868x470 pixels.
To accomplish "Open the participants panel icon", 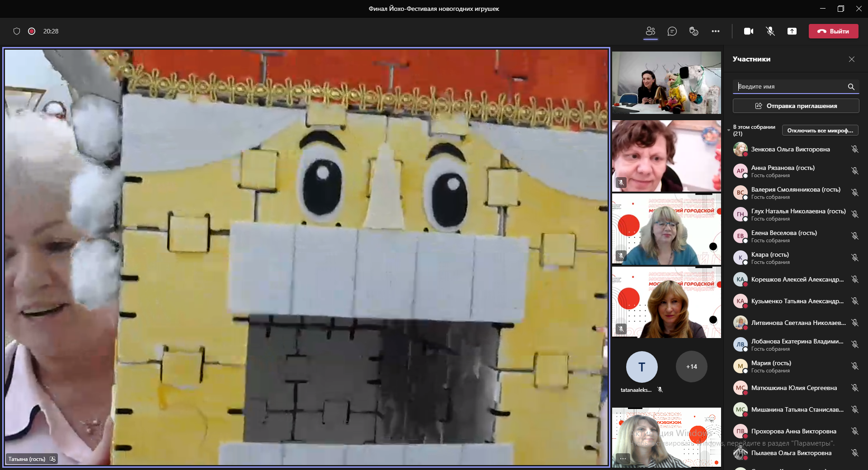I will pyautogui.click(x=651, y=31).
